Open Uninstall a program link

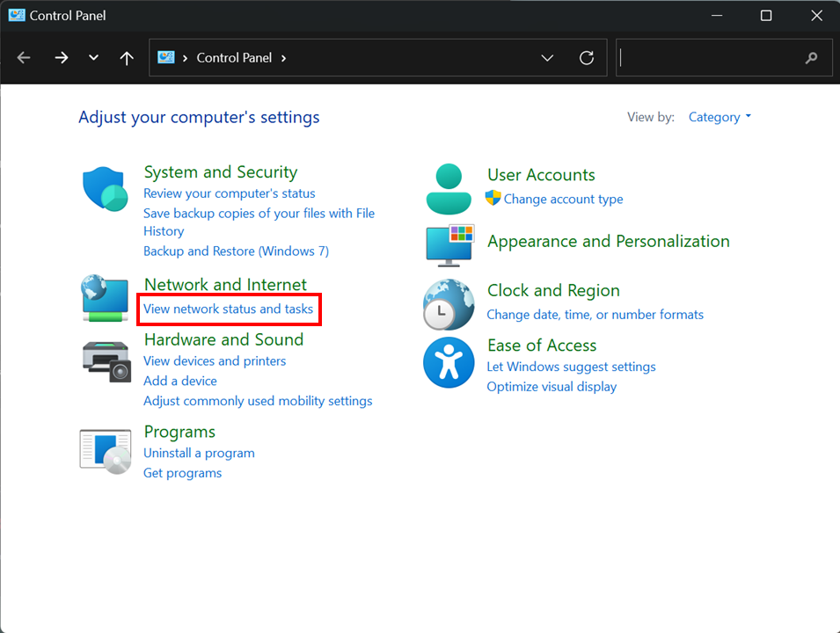click(x=199, y=453)
